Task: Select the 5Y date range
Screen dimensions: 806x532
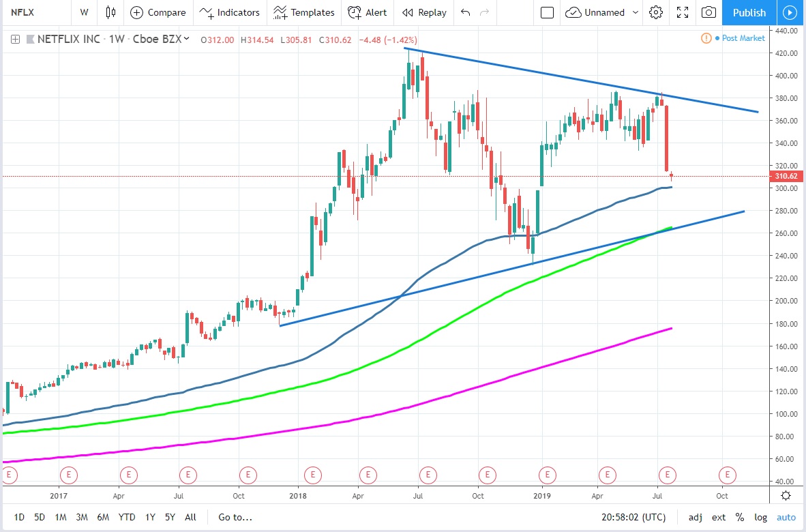Action: tap(170, 517)
